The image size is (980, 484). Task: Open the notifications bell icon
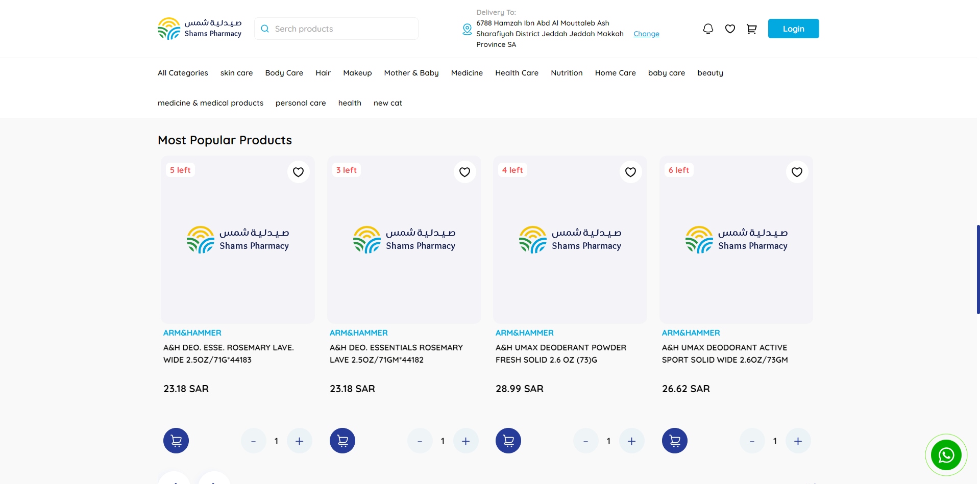pyautogui.click(x=708, y=29)
